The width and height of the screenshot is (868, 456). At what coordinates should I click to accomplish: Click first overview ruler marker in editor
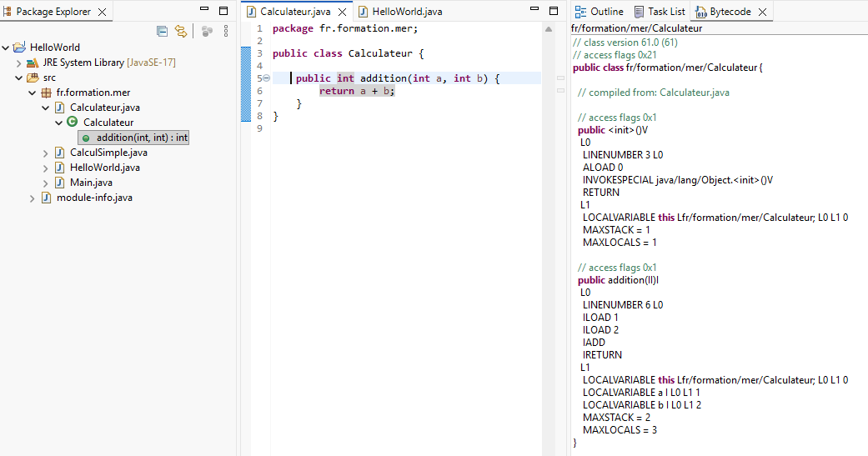560,78
